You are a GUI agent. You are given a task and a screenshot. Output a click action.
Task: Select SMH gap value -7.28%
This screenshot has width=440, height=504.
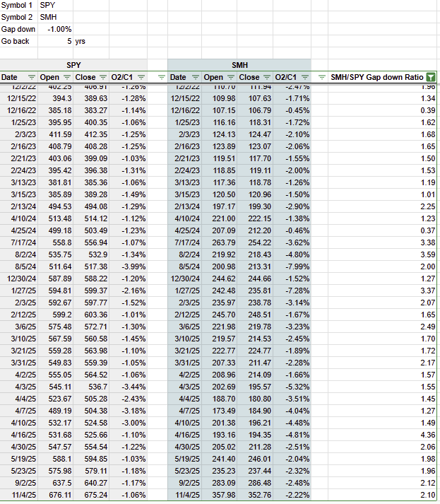(292, 291)
